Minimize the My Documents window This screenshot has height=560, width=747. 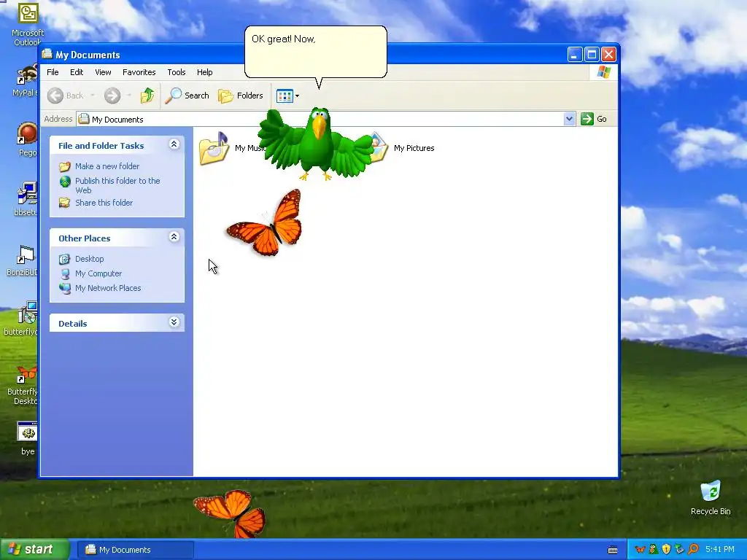pos(575,55)
